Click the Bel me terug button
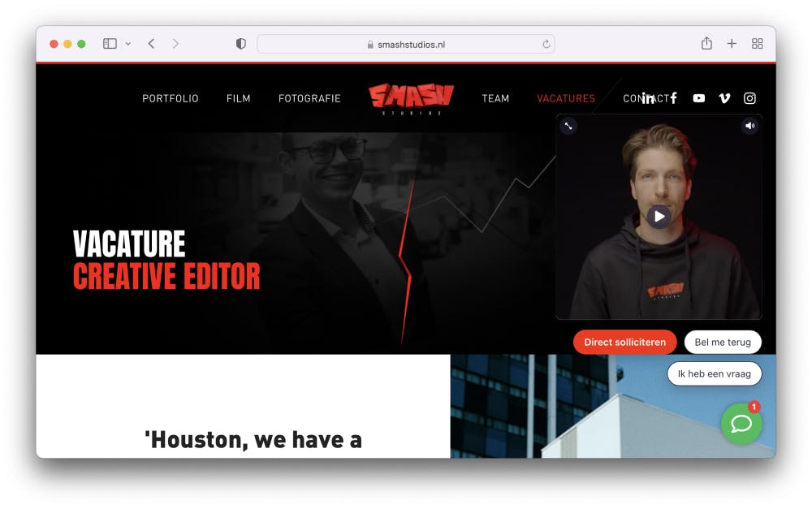812x509 pixels. pos(723,343)
